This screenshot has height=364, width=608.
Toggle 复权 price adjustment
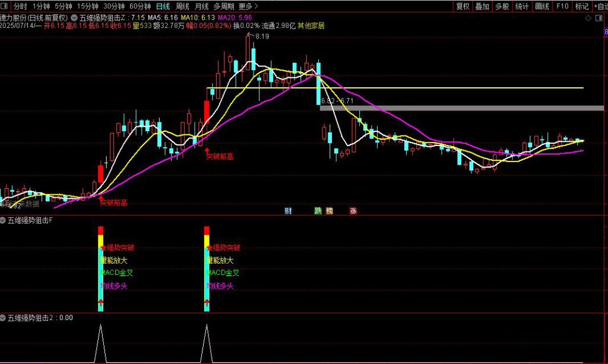click(x=463, y=7)
